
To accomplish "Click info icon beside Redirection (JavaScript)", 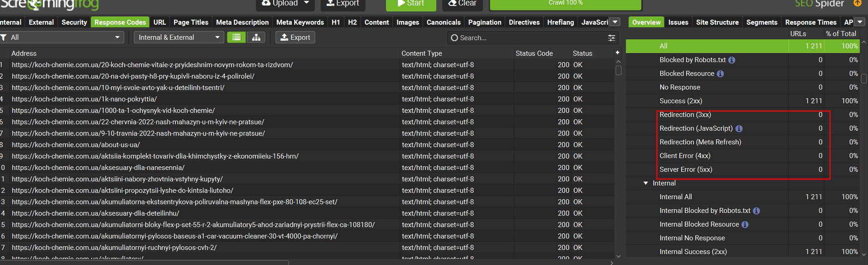I will pyautogui.click(x=739, y=128).
